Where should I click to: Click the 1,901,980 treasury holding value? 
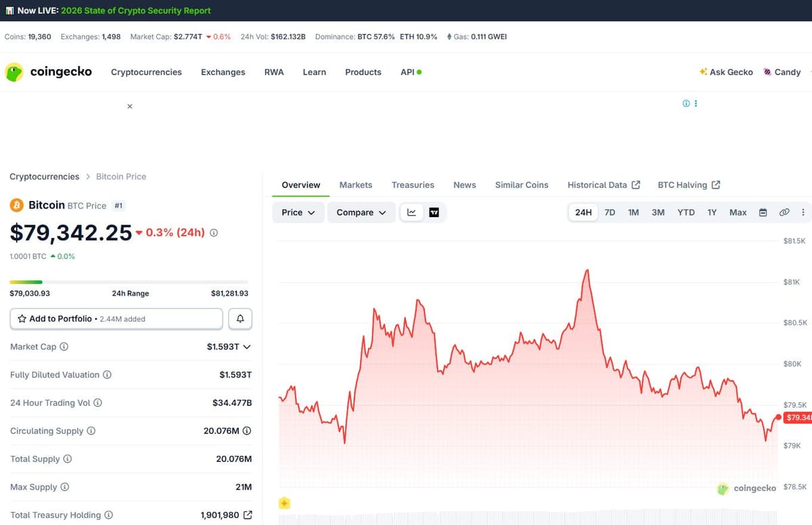pyautogui.click(x=220, y=515)
